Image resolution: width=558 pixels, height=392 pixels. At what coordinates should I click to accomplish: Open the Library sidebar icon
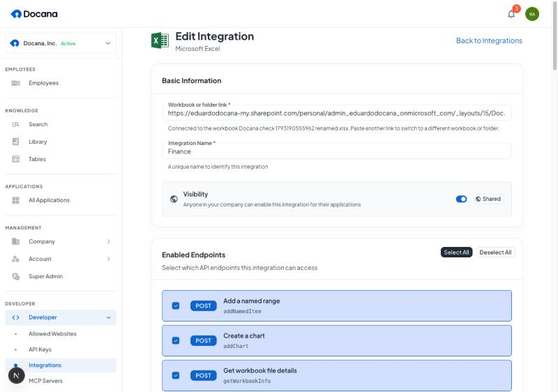tap(15, 142)
